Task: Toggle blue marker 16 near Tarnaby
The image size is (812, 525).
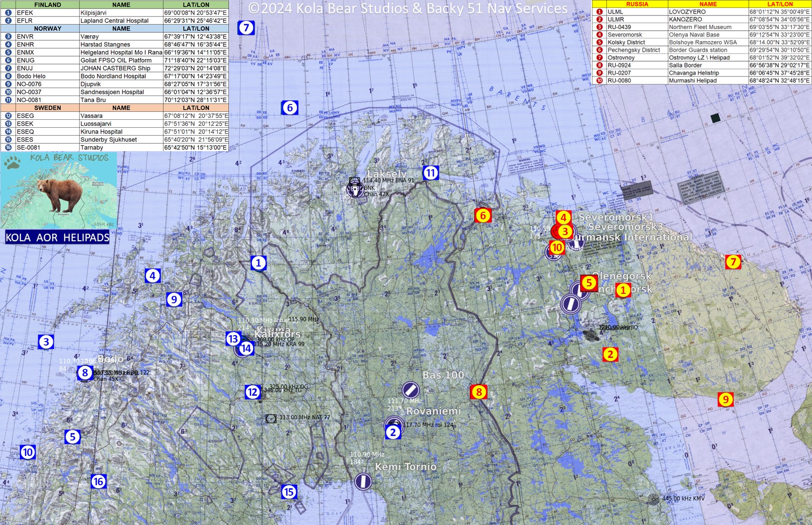Action: point(98,482)
